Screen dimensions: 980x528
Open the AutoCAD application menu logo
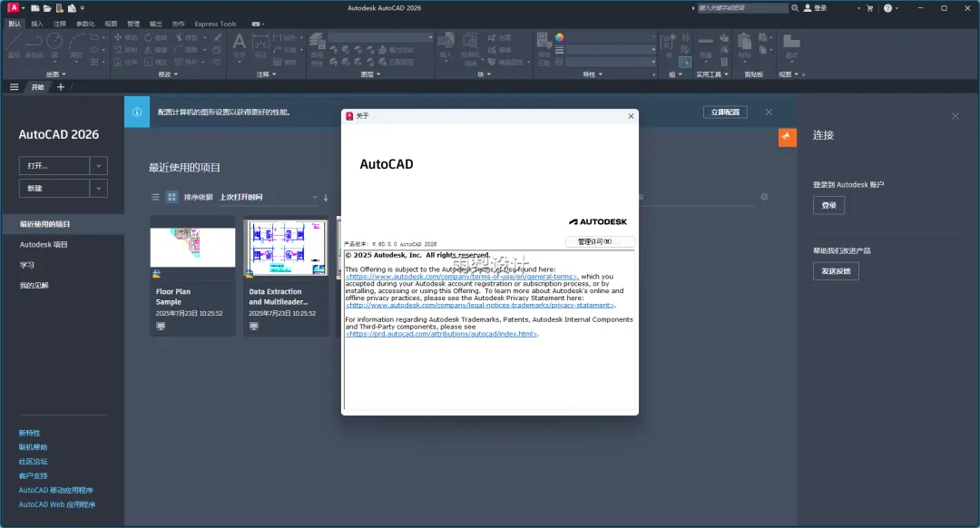(13, 7)
